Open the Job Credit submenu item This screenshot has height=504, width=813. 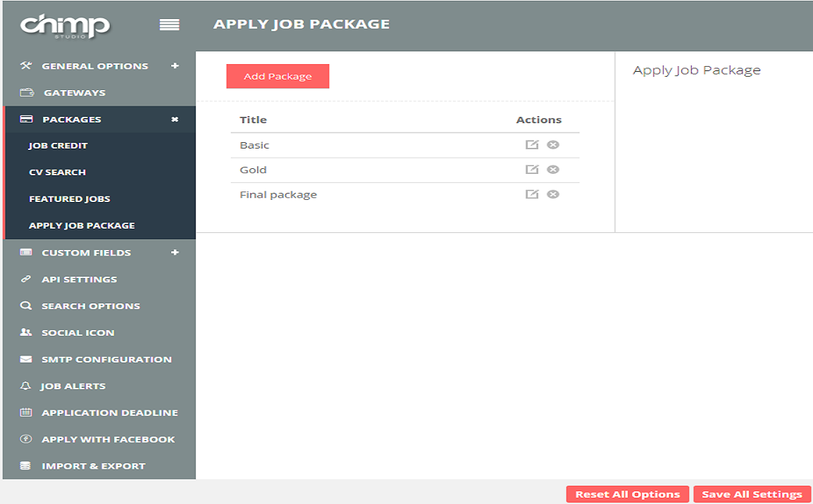pyautogui.click(x=58, y=146)
